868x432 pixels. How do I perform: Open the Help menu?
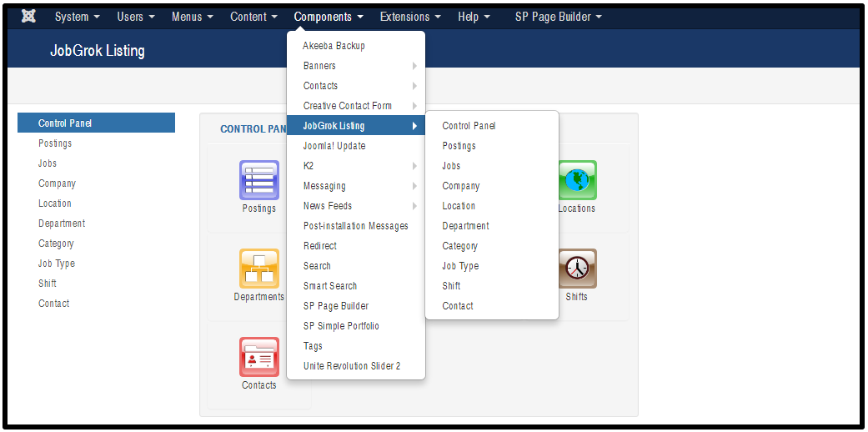(474, 18)
